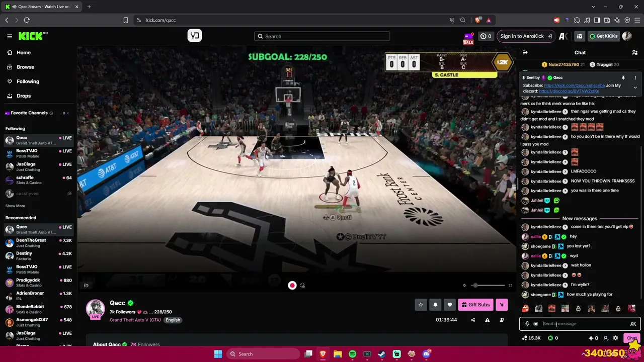Report the stream with warning icon
The image size is (644, 362).
[x=487, y=320]
